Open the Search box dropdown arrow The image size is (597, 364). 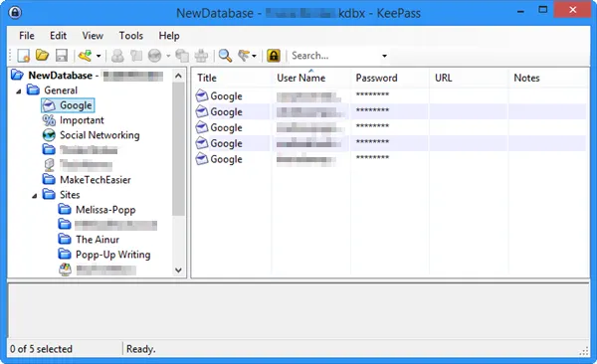click(384, 56)
